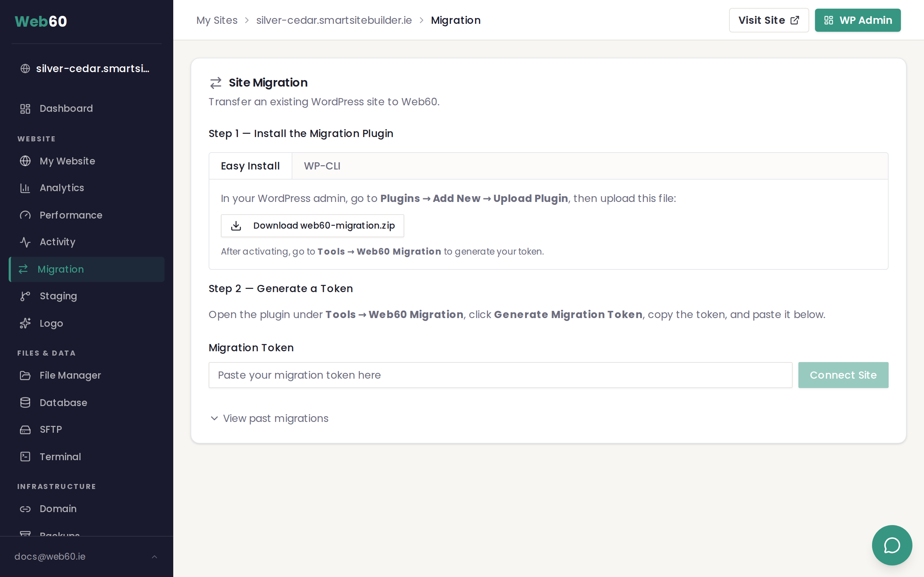
Task: Expand View past migrations
Action: (269, 418)
